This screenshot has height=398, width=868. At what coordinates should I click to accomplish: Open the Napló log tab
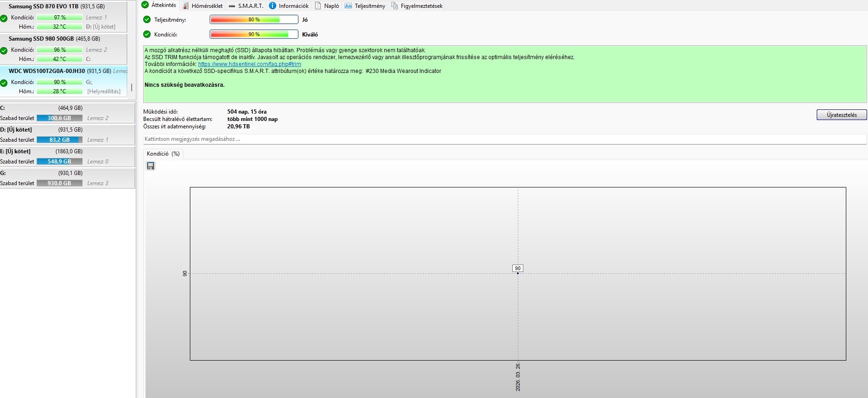tap(327, 6)
